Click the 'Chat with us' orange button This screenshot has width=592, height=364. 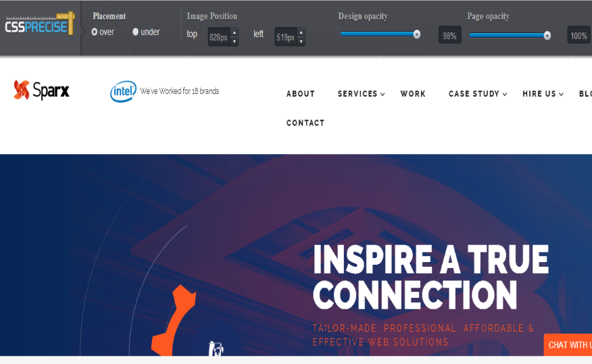568,345
